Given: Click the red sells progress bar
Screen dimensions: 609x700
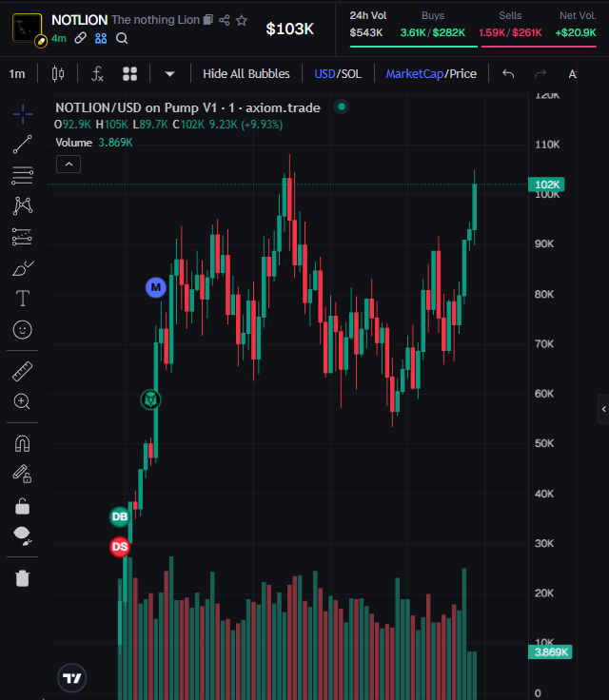Looking at the screenshot, I should pos(539,46).
